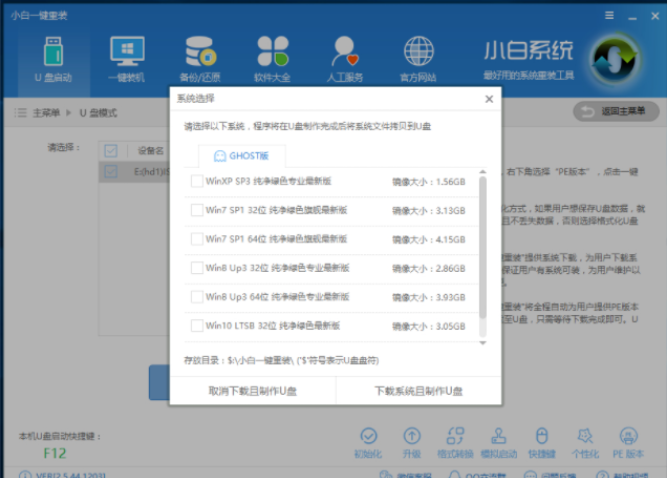Click the 一键装机 monitor icon
669x478 pixels.
[x=126, y=56]
